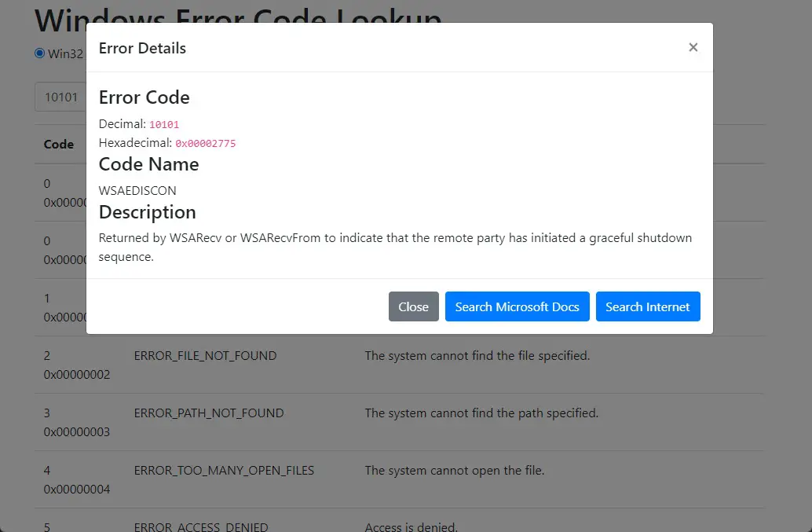Focus the search field containing 10101
This screenshot has width=812, height=532.
pyautogui.click(x=60, y=97)
